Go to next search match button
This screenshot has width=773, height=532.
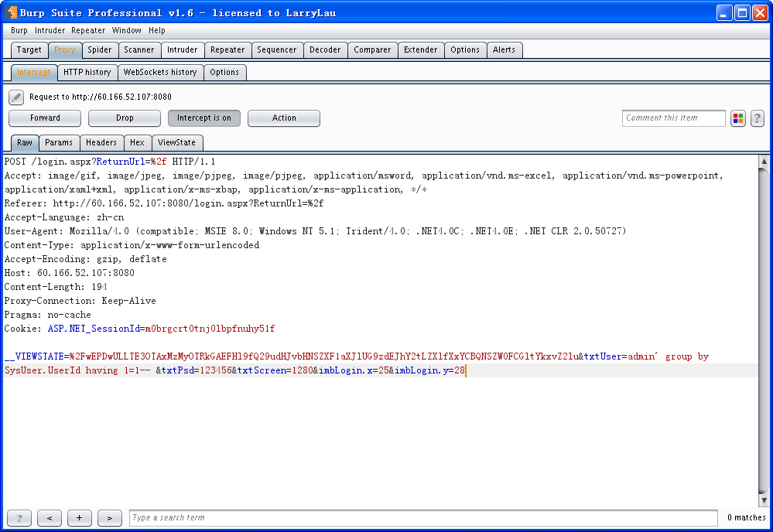(x=109, y=518)
